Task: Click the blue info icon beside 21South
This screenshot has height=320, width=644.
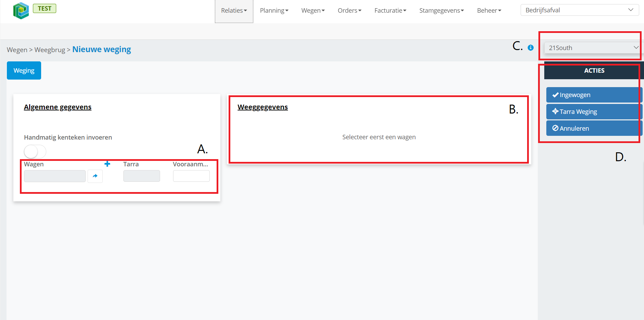Action: click(x=531, y=48)
